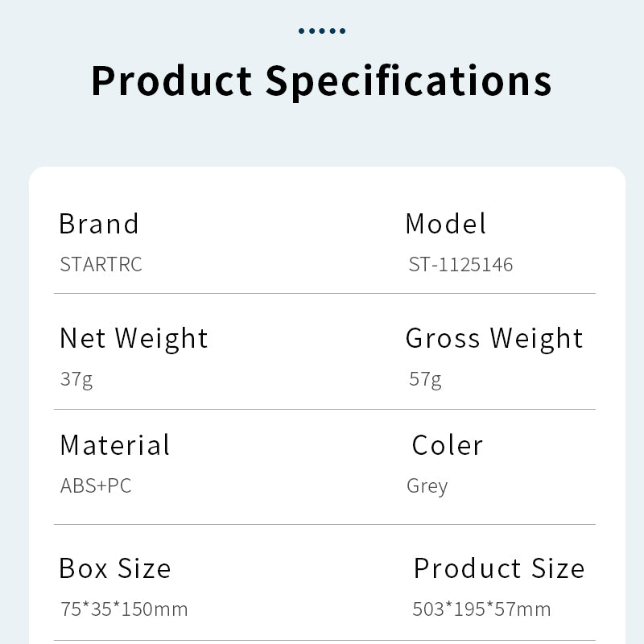Screen dimensions: 644x644
Task: Click the Grey color value
Action: point(427,486)
